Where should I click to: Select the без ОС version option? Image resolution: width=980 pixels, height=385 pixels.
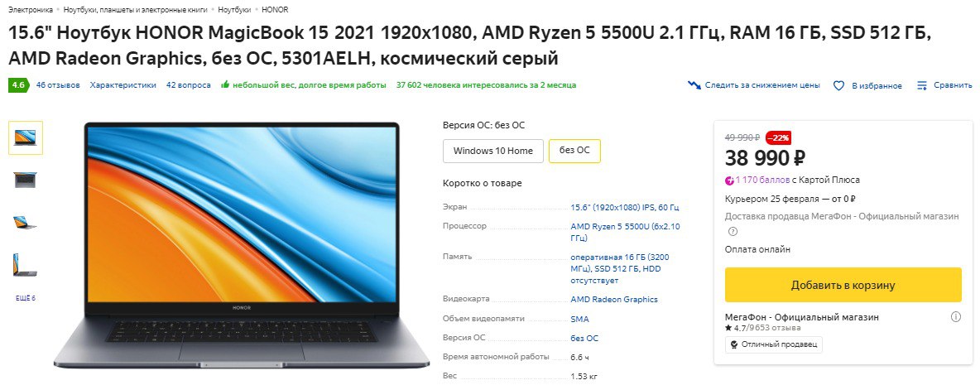pyautogui.click(x=574, y=151)
